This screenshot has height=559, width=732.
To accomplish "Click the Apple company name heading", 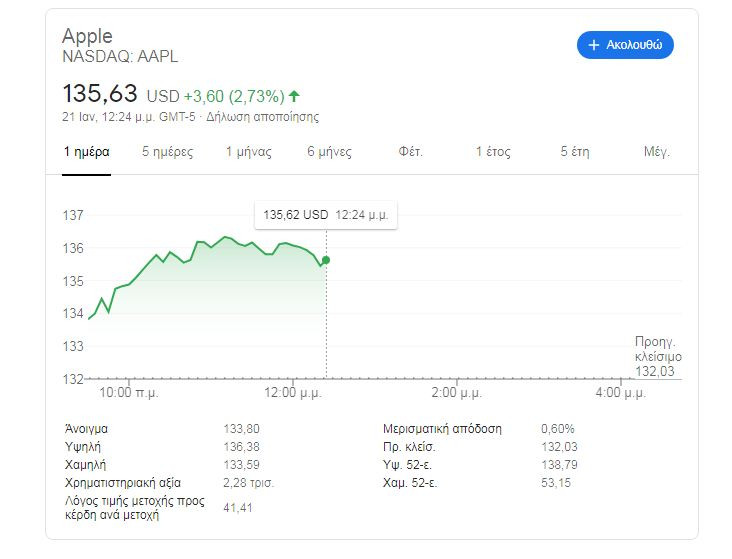I will 88,36.
